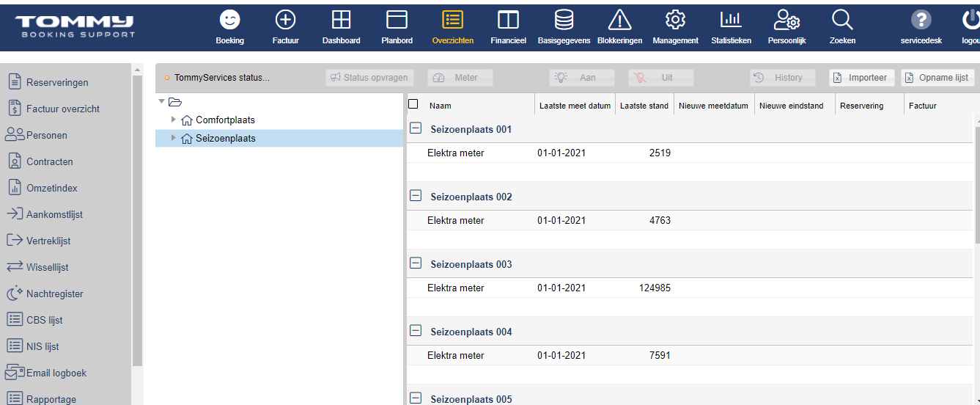Click the Rapportage list icon
Viewport: 980px width, 405px height.
pos(15,399)
